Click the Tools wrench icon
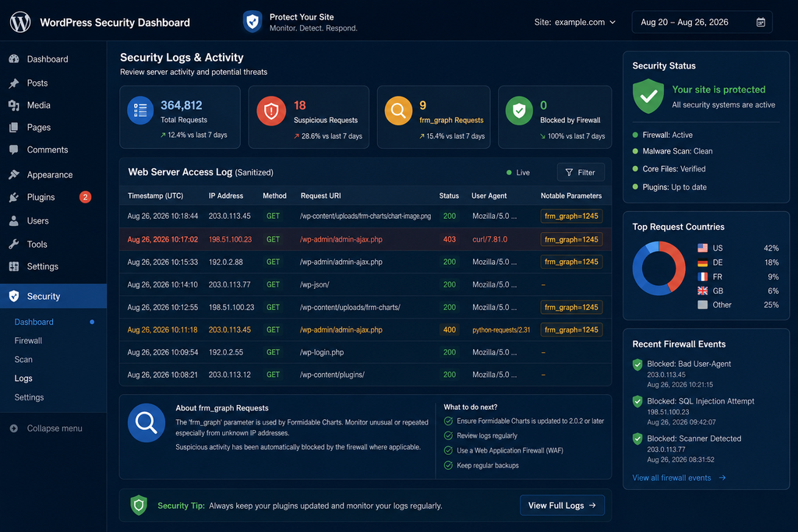 (14, 244)
